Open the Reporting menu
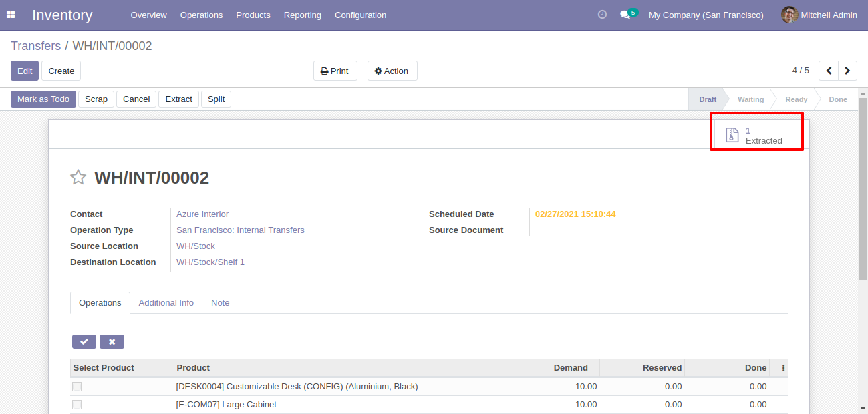868x414 pixels. tap(302, 15)
